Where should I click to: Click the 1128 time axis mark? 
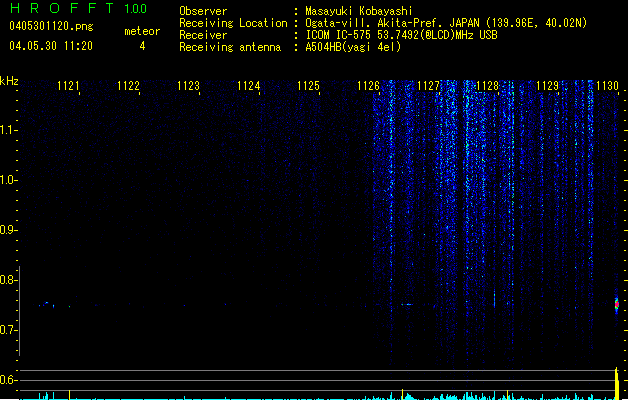coord(487,86)
